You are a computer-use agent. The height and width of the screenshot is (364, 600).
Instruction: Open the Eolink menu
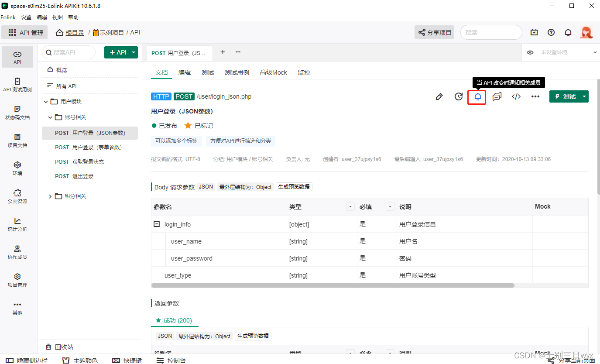pos(8,17)
